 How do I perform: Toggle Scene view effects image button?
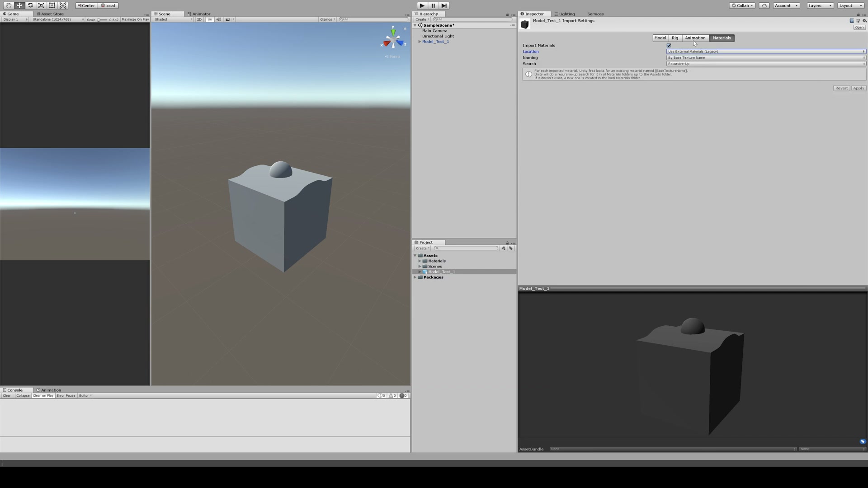click(227, 19)
